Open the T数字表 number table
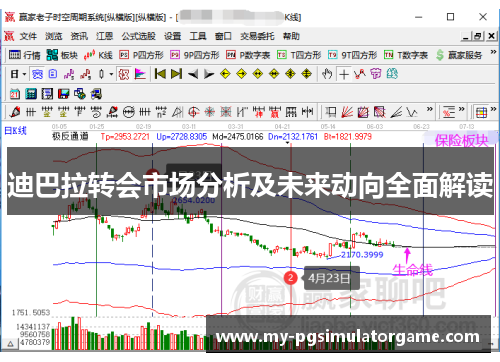Image resolution: width=500 pixels, height=362 pixels. click(406, 55)
